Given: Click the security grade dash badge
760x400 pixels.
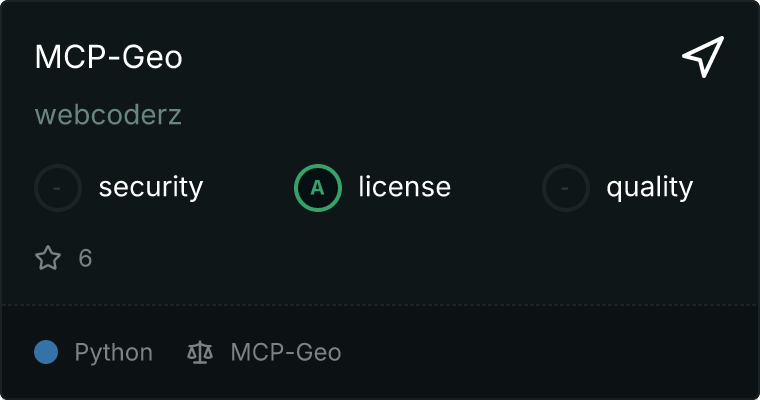Looking at the screenshot, I should pos(58,187).
